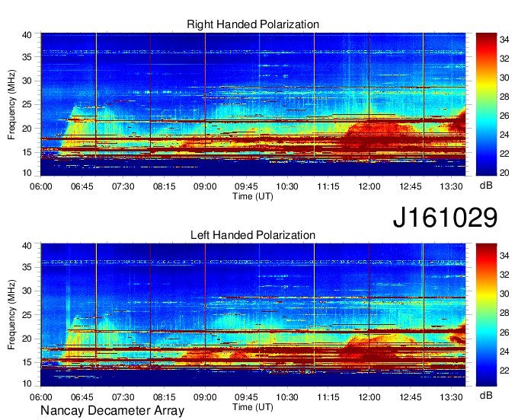The width and height of the screenshot is (518, 420).
Task: Click the 25 MHz tick of the Right Handed plot
Action: (27, 104)
